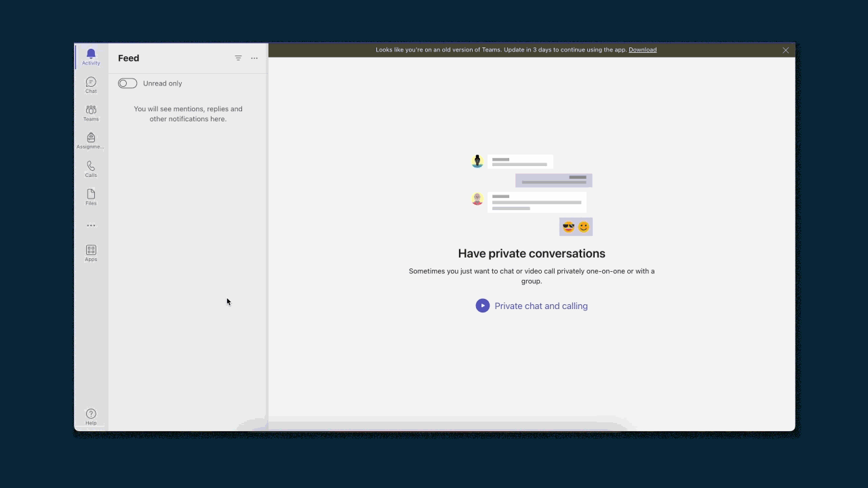Click the Feed filter icon
The image size is (868, 488).
(x=238, y=58)
